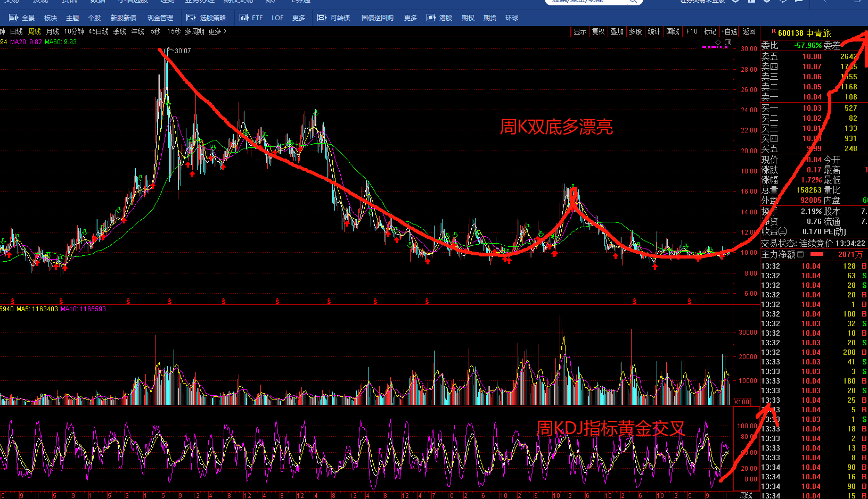Select the 周线 weekly period tab
The image size is (868, 499).
[x=35, y=31]
